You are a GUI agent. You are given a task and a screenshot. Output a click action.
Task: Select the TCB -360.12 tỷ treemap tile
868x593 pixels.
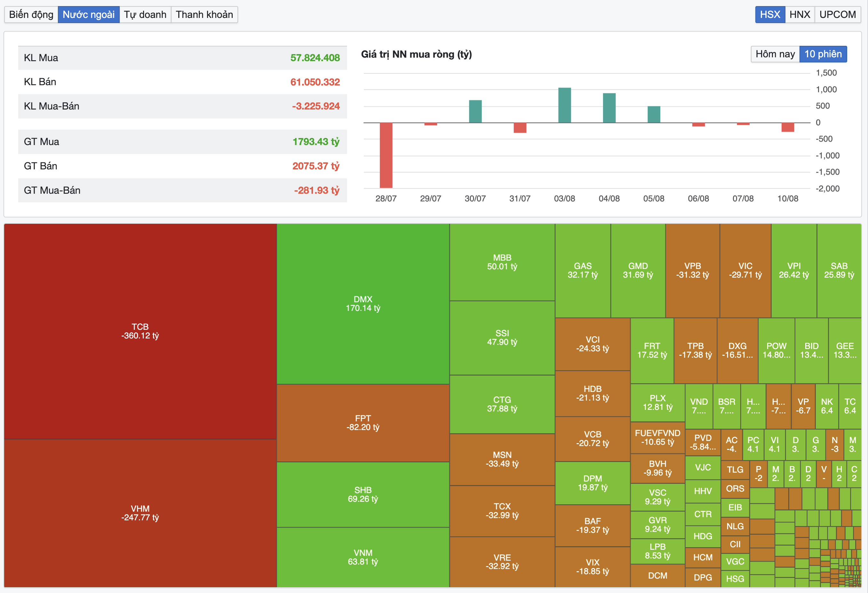(140, 331)
